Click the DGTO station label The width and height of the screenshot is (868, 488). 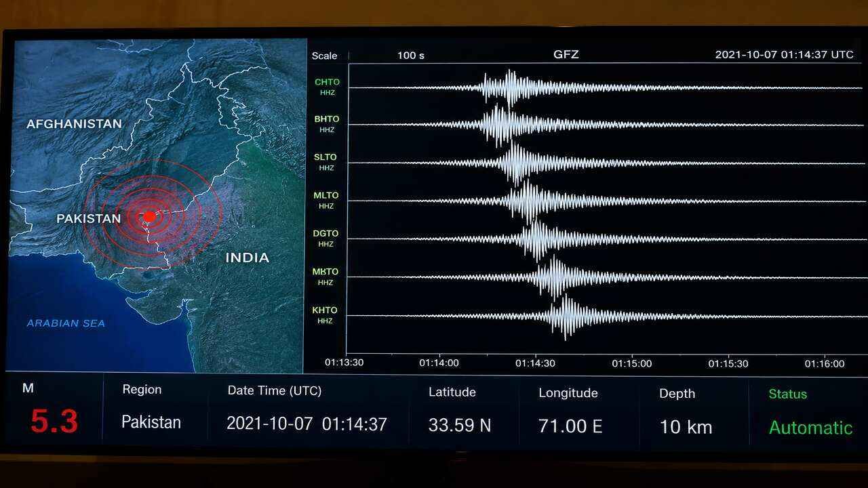(326, 233)
